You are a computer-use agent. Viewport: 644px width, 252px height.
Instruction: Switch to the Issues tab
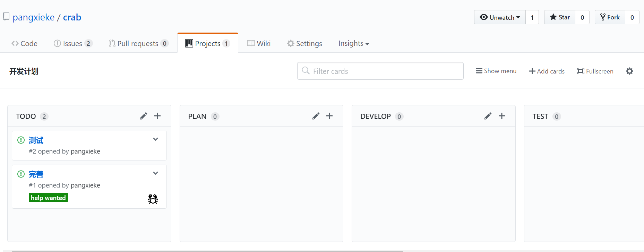[73, 43]
